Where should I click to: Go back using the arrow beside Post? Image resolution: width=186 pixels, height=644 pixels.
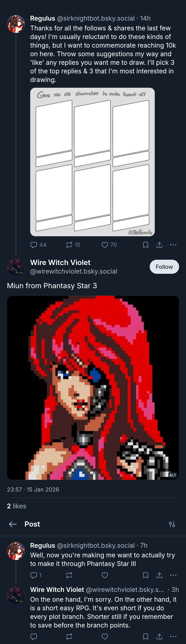click(13, 524)
